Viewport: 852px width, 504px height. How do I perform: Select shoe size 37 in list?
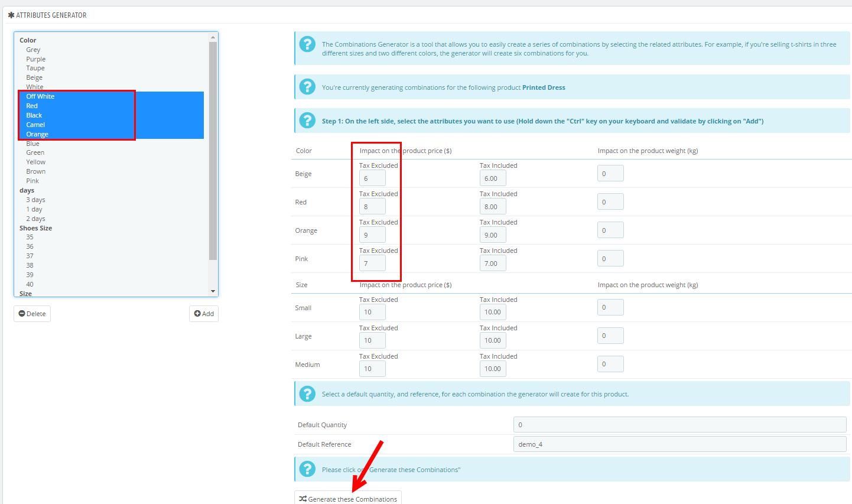click(30, 256)
